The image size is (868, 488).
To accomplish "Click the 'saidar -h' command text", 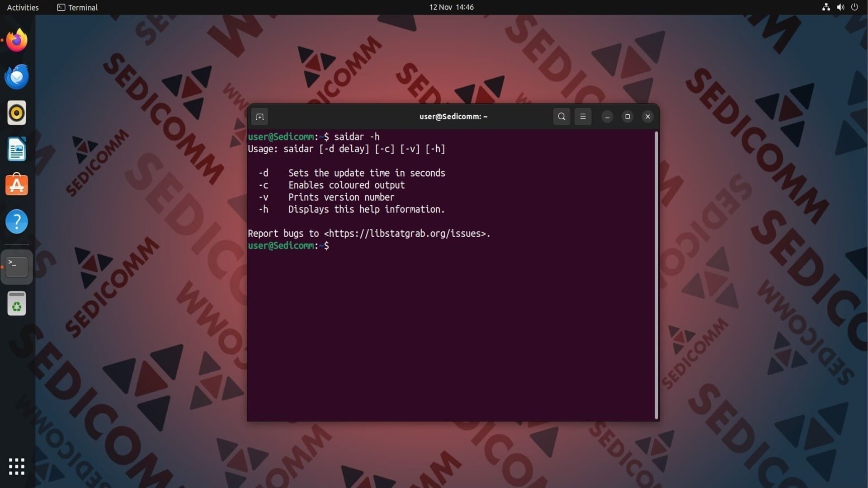I will (x=357, y=137).
